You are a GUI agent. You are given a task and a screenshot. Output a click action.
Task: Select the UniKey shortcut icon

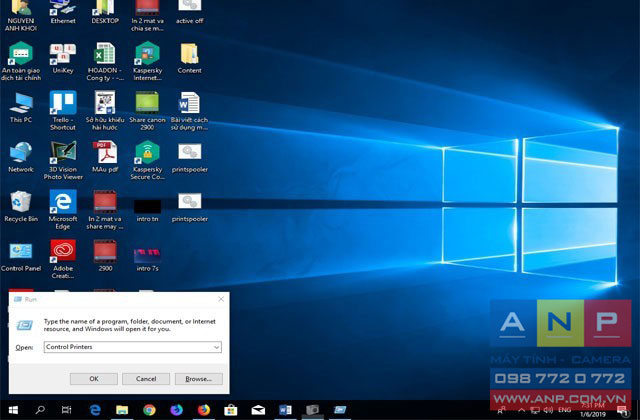[x=63, y=58]
